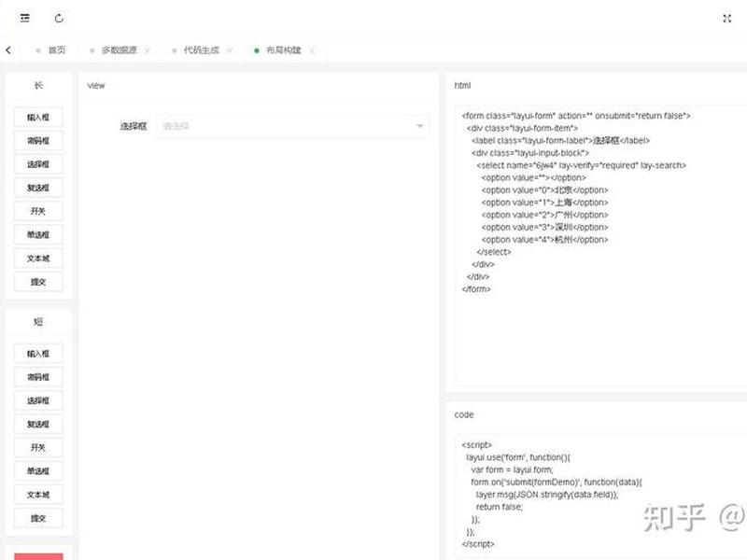Click the </select> closing tag line
Screen dimensions: 747x560
pyautogui.click(x=494, y=252)
